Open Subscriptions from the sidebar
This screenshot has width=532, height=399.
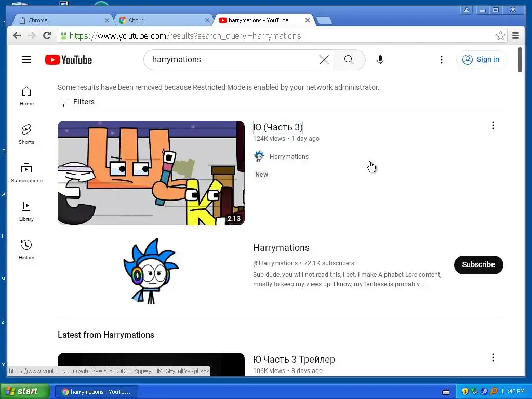[x=26, y=173]
